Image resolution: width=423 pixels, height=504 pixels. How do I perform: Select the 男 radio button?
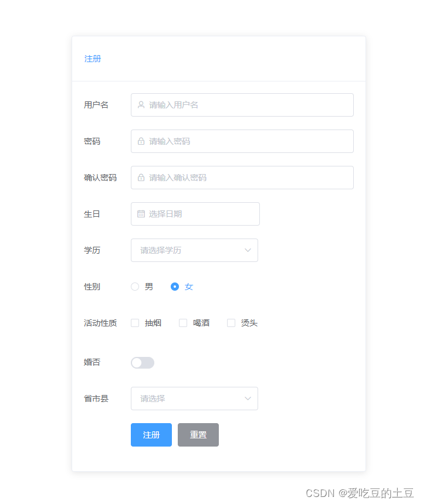point(135,287)
